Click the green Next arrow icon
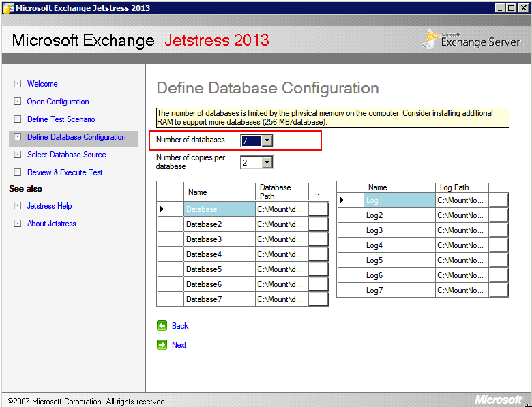 point(162,345)
